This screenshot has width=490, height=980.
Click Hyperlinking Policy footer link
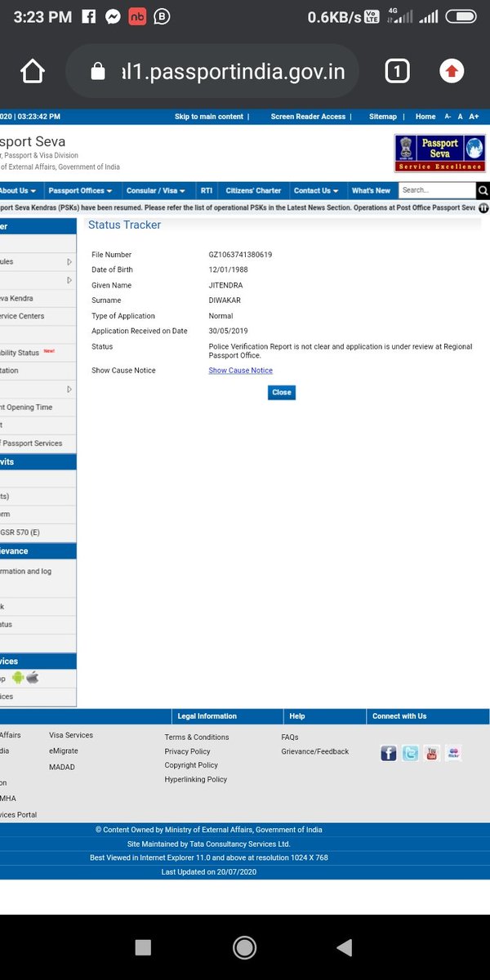[196, 780]
